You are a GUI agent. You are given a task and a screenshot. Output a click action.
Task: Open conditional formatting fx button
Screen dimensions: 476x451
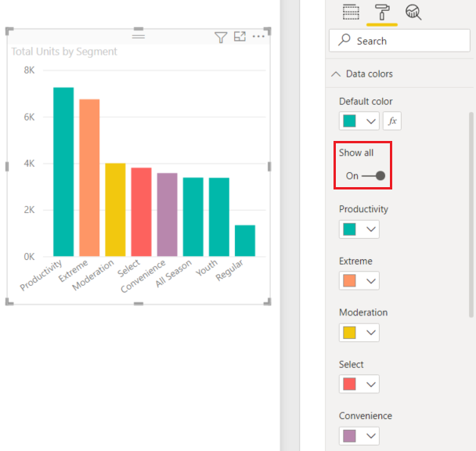pyautogui.click(x=392, y=121)
